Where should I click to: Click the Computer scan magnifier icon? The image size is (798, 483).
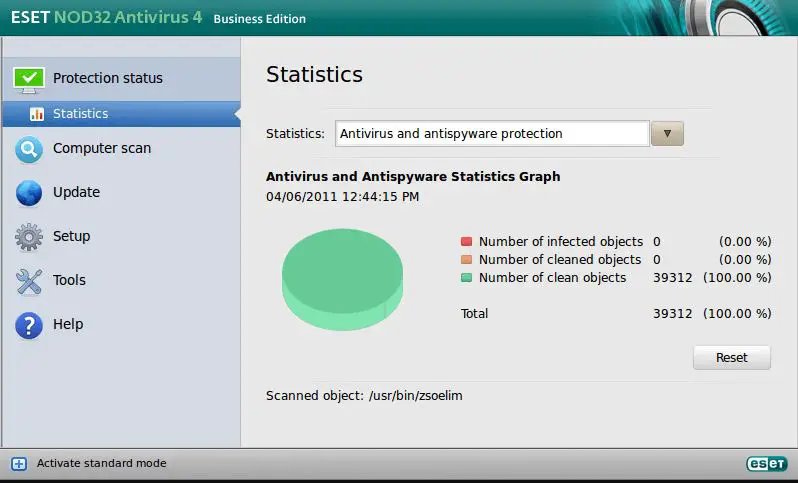29,149
